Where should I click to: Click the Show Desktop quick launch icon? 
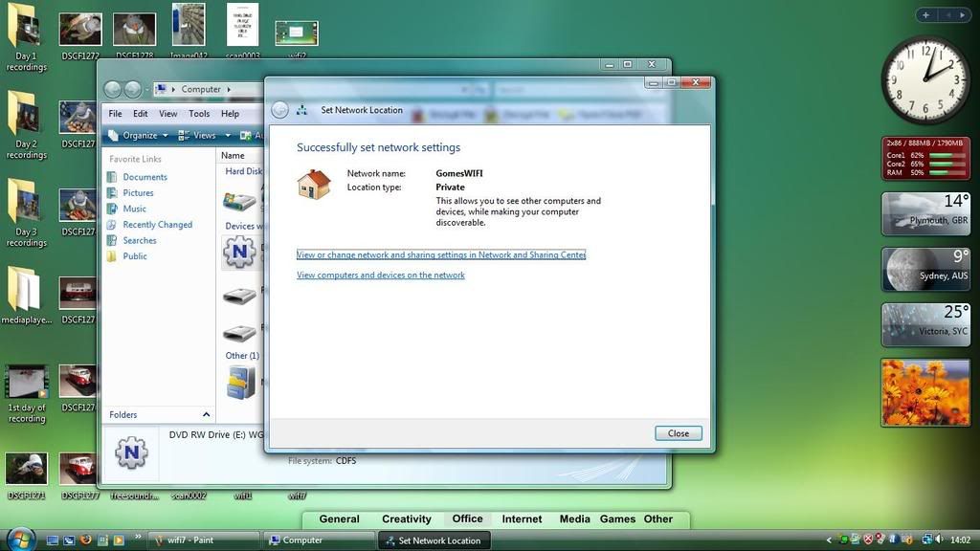coord(53,540)
